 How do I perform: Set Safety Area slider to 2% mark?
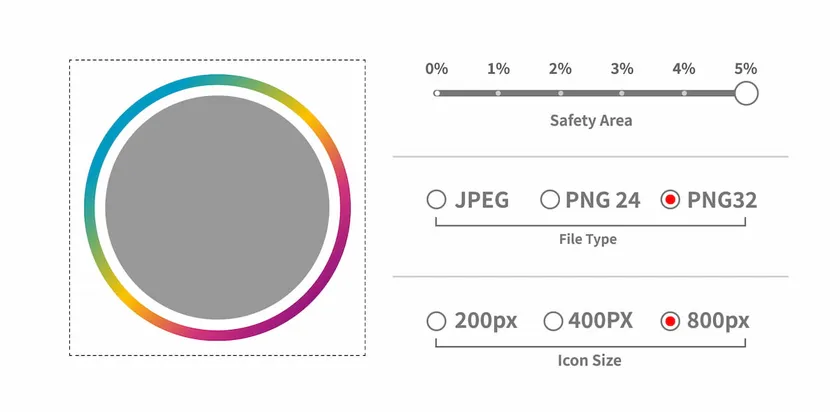560,93
